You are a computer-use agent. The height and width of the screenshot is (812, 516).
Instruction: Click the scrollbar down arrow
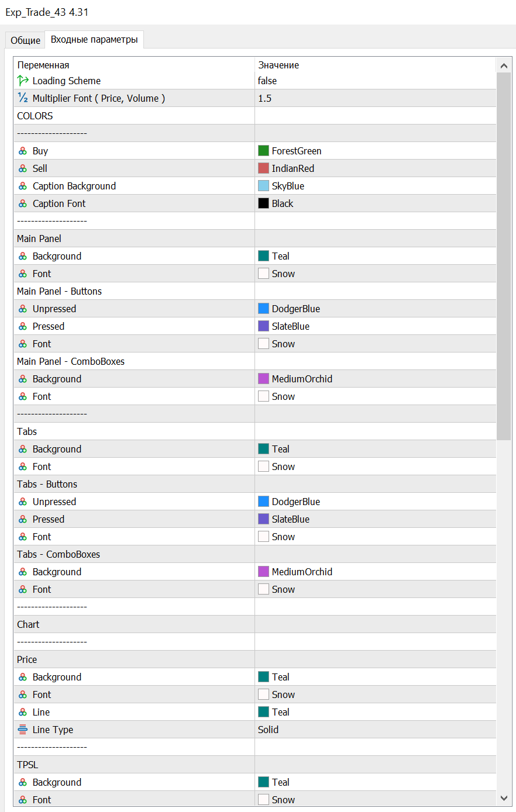coord(504,798)
